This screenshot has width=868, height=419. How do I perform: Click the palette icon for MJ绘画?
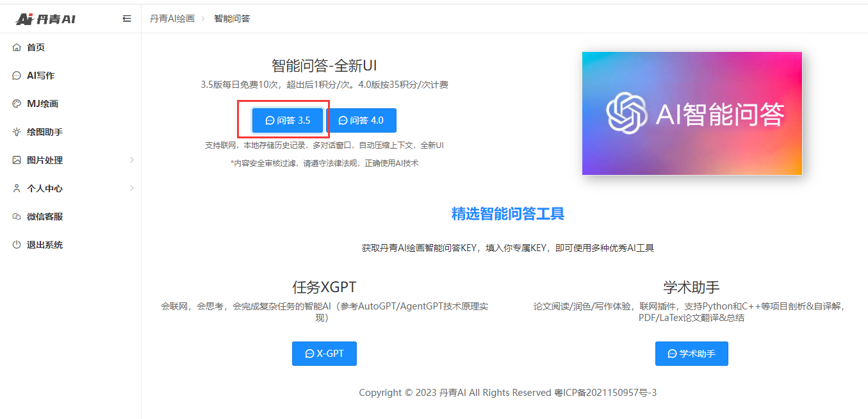pos(17,104)
